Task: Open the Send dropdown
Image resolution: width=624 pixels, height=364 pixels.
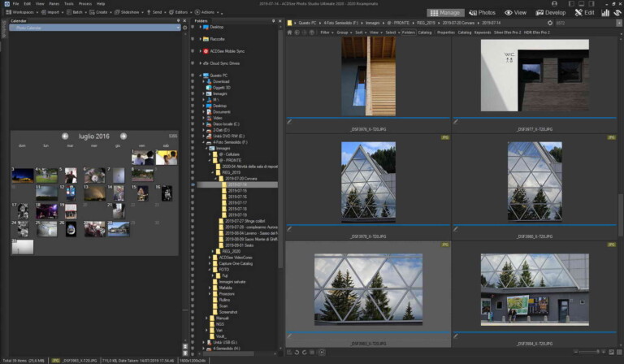Action: [156, 12]
